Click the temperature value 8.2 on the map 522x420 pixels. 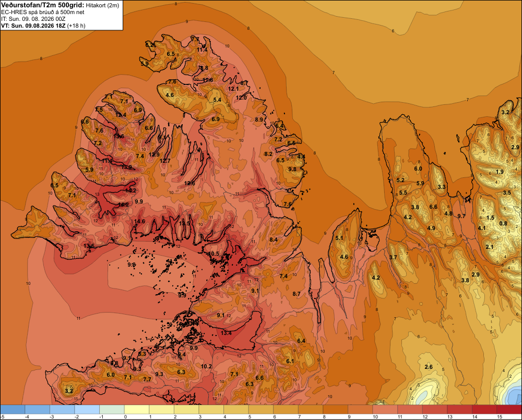[268, 154]
